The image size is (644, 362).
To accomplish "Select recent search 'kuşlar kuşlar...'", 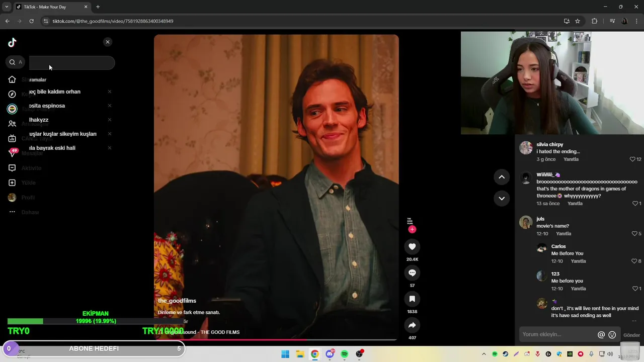I will pos(63,134).
